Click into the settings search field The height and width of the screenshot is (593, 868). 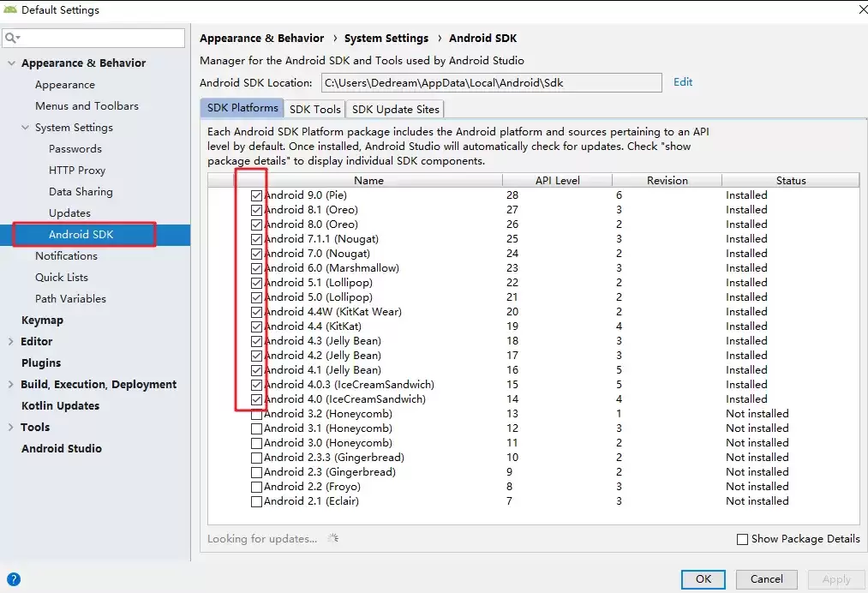click(x=93, y=38)
